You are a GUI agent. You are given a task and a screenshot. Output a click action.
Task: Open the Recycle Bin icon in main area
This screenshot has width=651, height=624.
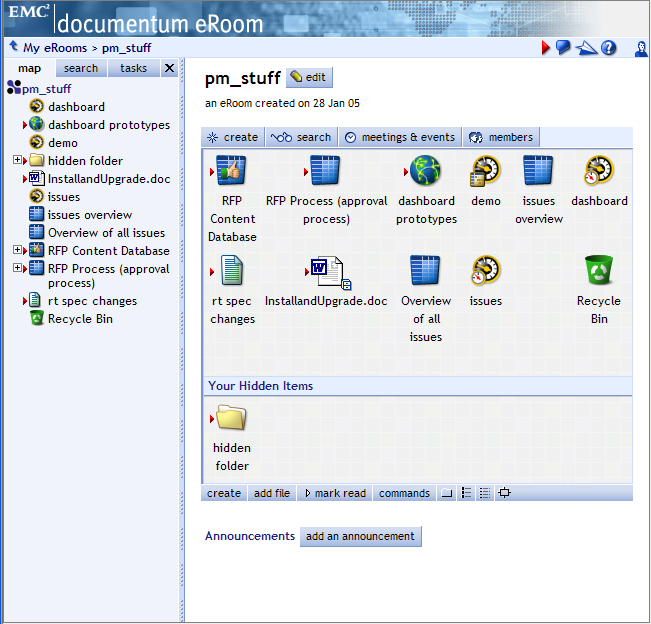tap(599, 270)
